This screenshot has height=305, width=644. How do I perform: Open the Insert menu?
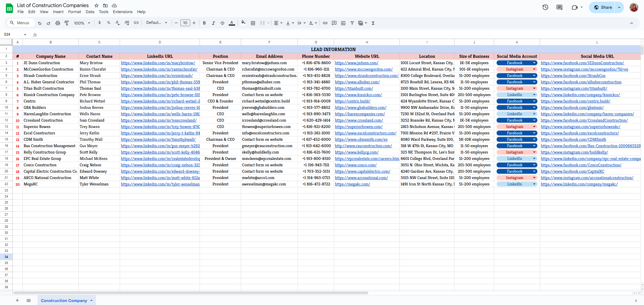58,12
